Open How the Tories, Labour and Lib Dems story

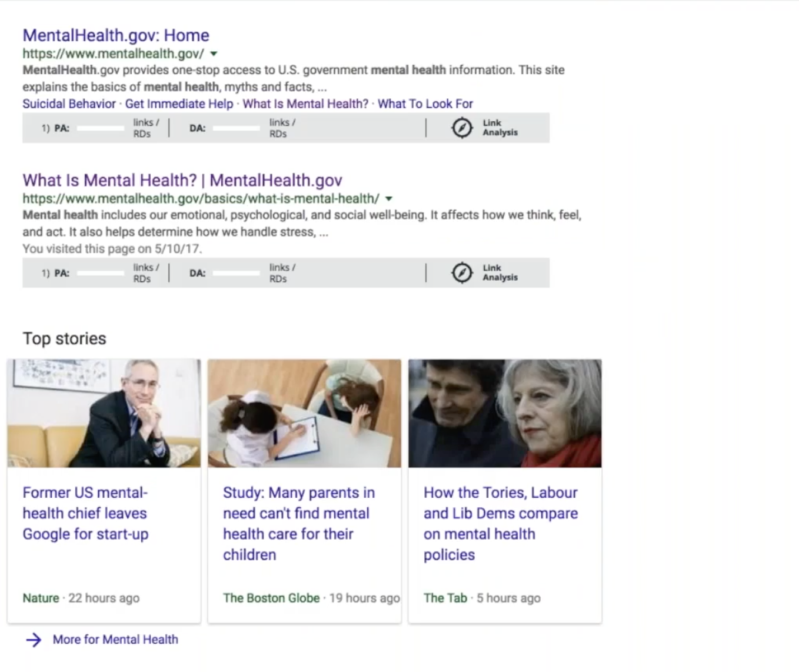click(x=501, y=524)
